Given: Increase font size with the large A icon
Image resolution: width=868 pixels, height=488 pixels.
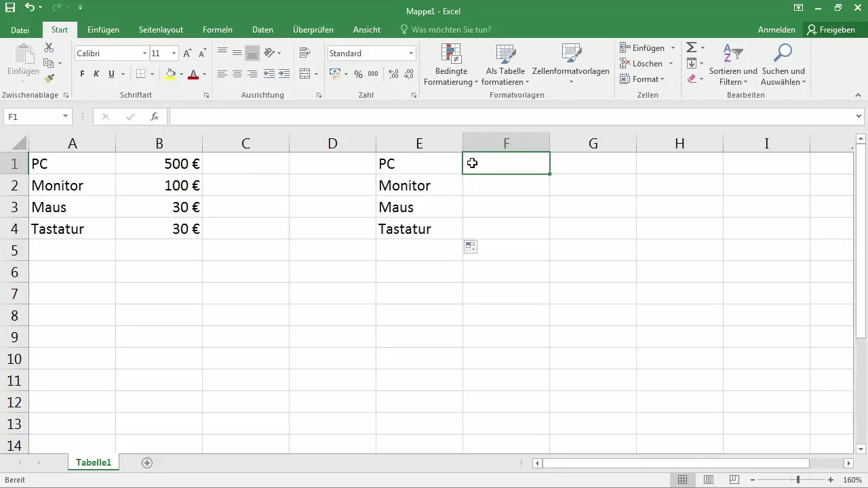Looking at the screenshot, I should coord(187,54).
